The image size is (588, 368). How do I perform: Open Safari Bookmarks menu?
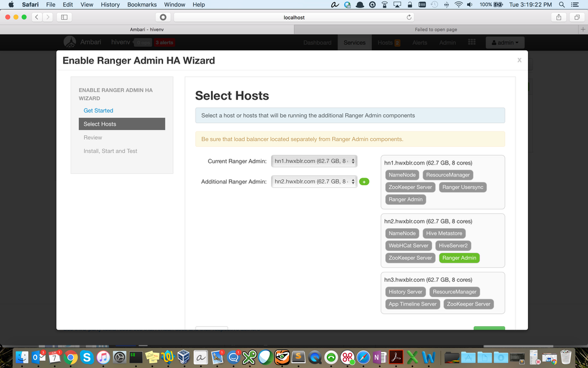point(142,5)
